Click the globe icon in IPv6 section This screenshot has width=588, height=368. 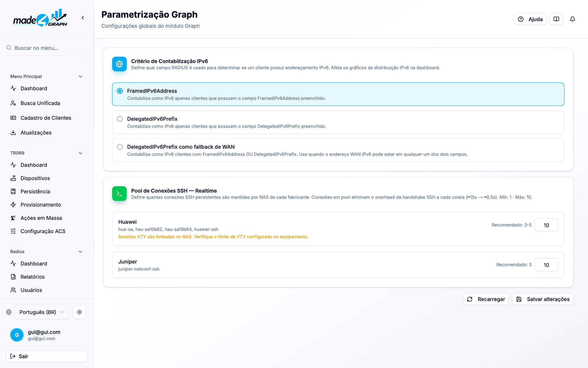(119, 64)
